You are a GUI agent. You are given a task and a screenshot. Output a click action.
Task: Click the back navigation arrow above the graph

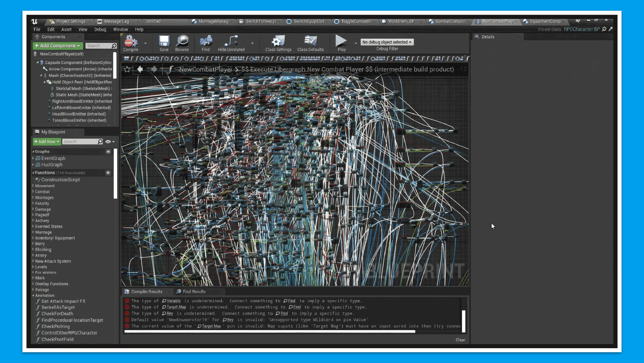pyautogui.click(x=140, y=69)
